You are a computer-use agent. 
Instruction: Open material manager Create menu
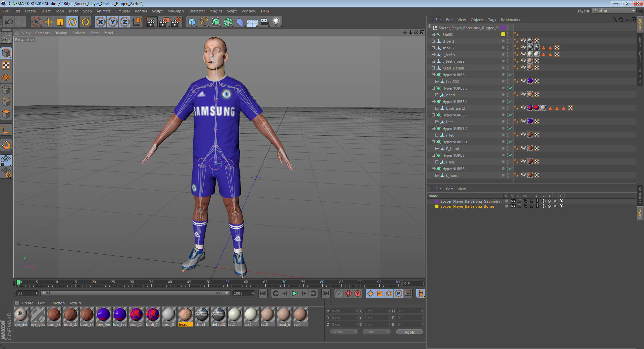[28, 303]
